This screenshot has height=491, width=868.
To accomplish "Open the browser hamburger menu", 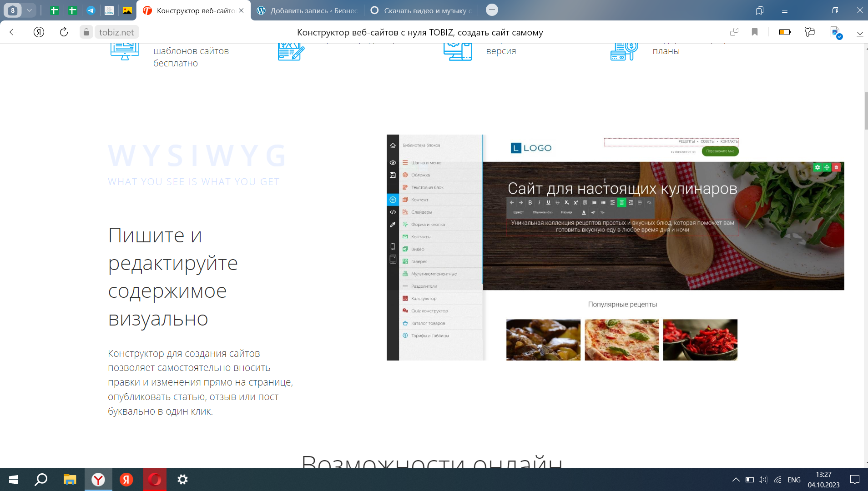I will tap(784, 10).
